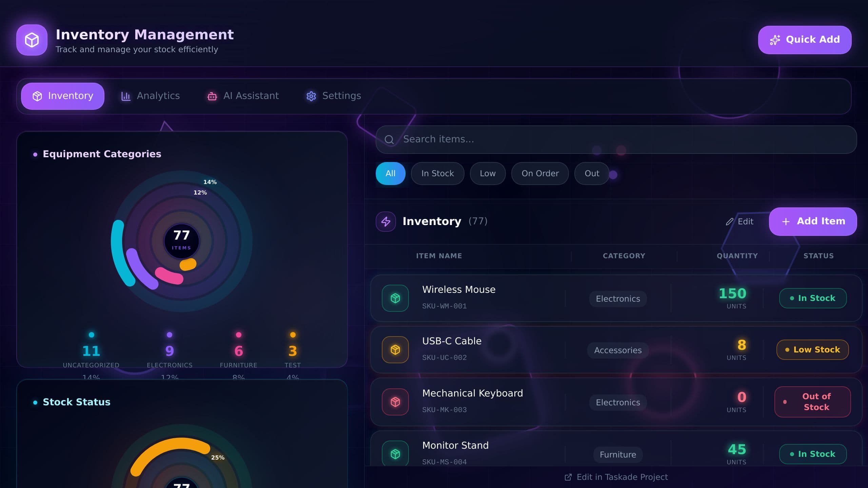Click the Mechanical Keyboard item name
The width and height of the screenshot is (868, 488).
pos(473,393)
